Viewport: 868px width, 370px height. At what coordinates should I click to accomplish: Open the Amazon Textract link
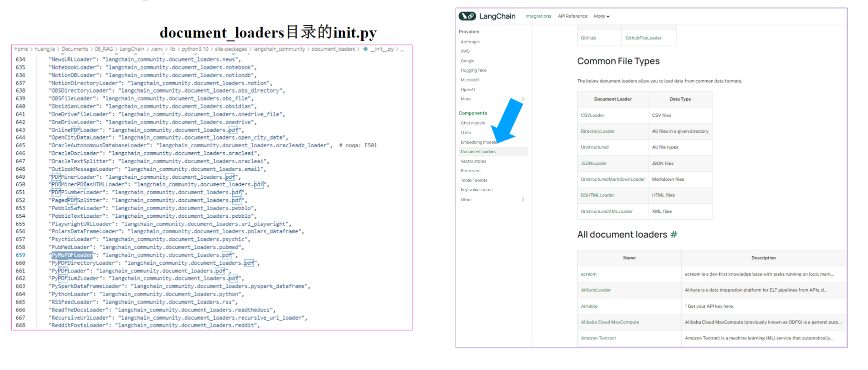598,338
